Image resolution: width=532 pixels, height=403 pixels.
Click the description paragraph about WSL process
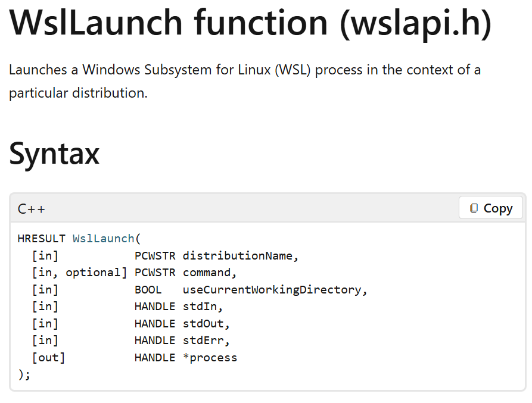pos(244,81)
